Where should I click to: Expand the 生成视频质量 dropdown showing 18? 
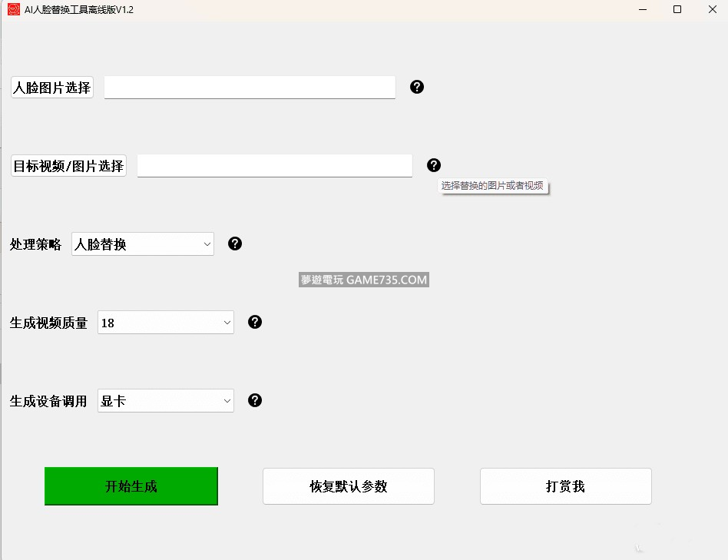click(x=166, y=323)
